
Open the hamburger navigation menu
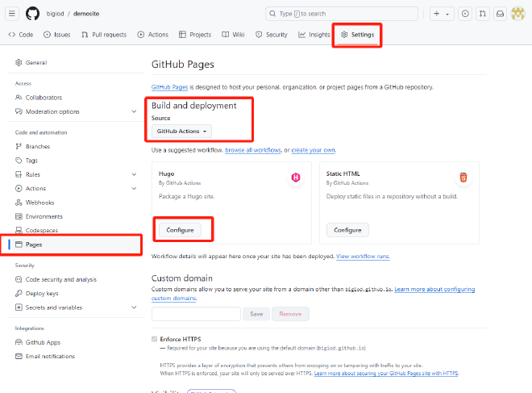12,14
